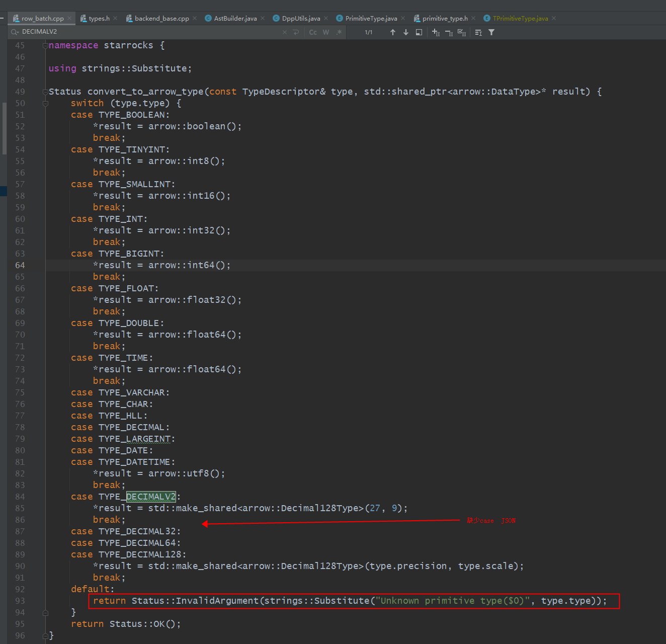Toggle whole Words (W) search option
The height and width of the screenshot is (644, 666).
[x=326, y=32]
